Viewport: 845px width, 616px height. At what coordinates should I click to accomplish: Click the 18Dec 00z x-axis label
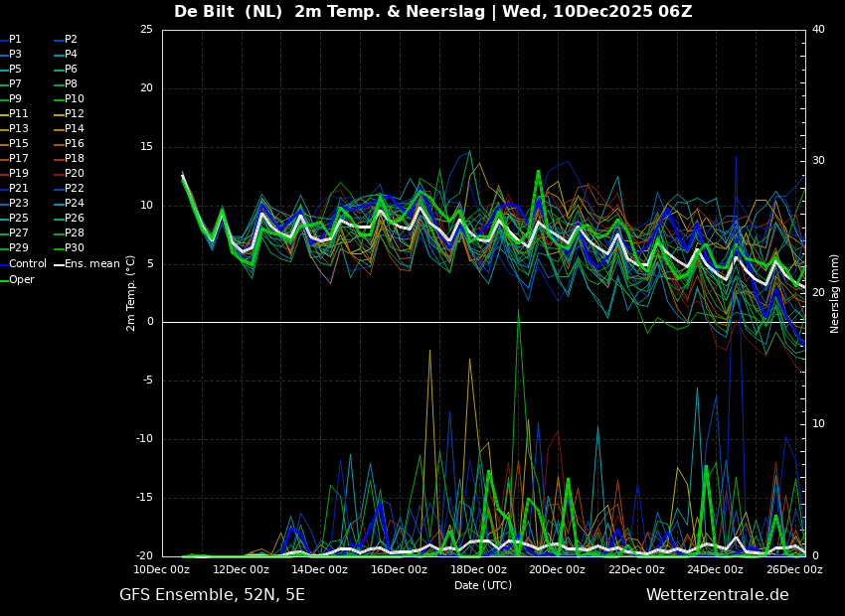click(478, 569)
